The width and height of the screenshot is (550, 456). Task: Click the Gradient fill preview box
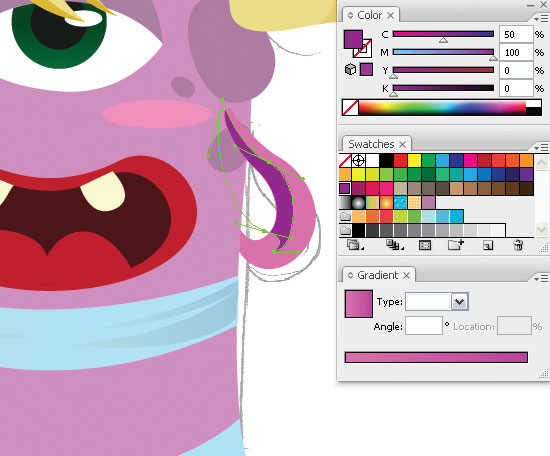click(358, 304)
